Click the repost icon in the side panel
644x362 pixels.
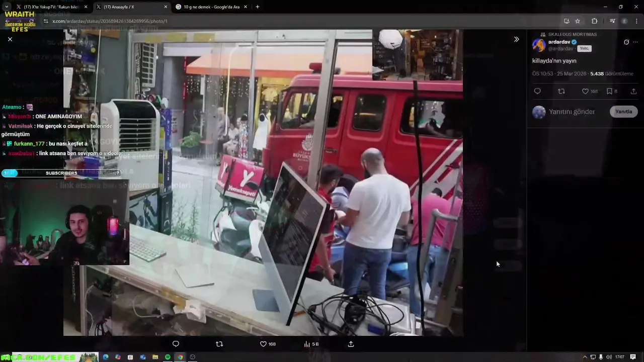(561, 91)
